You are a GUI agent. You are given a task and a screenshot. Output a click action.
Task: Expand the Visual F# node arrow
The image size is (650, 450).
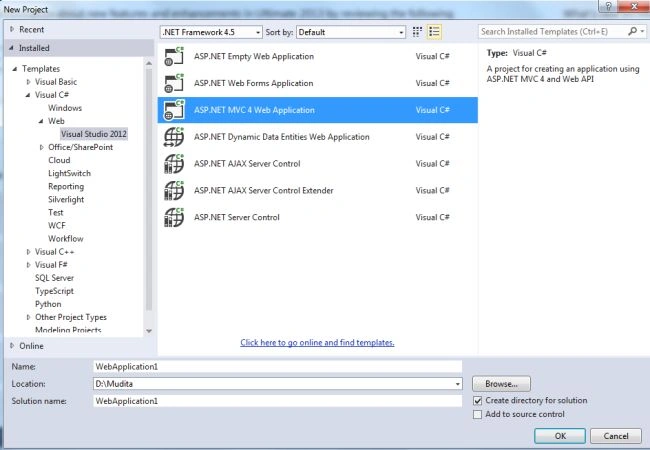coord(28,265)
